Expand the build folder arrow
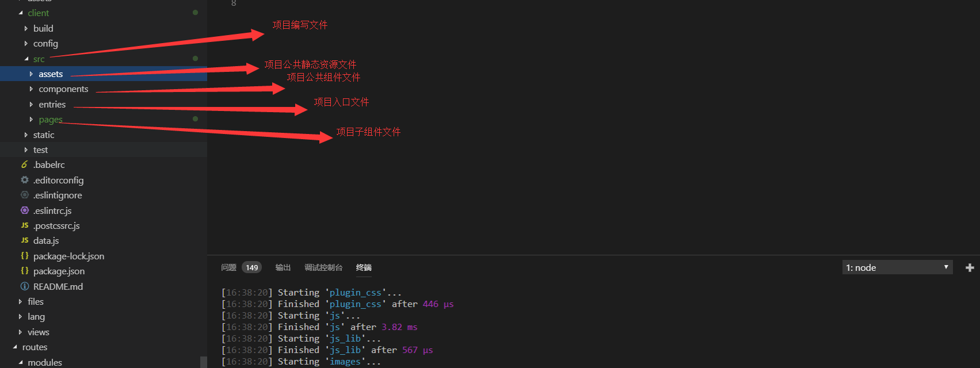Image resolution: width=980 pixels, height=368 pixels. [26, 28]
